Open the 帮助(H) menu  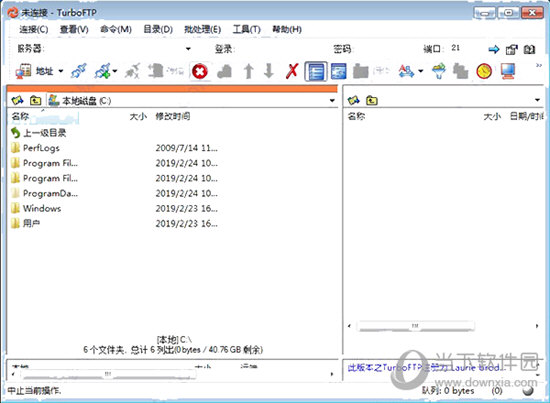point(287,29)
